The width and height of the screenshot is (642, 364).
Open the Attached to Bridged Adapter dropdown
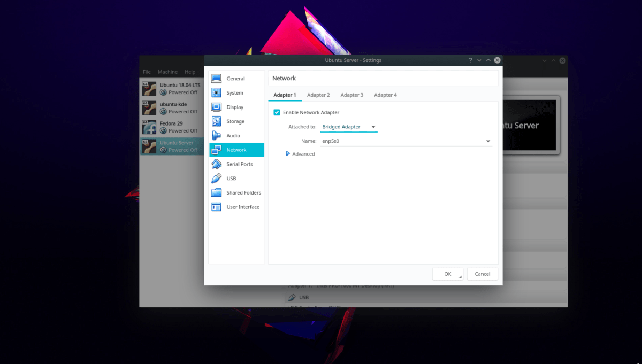[349, 127]
